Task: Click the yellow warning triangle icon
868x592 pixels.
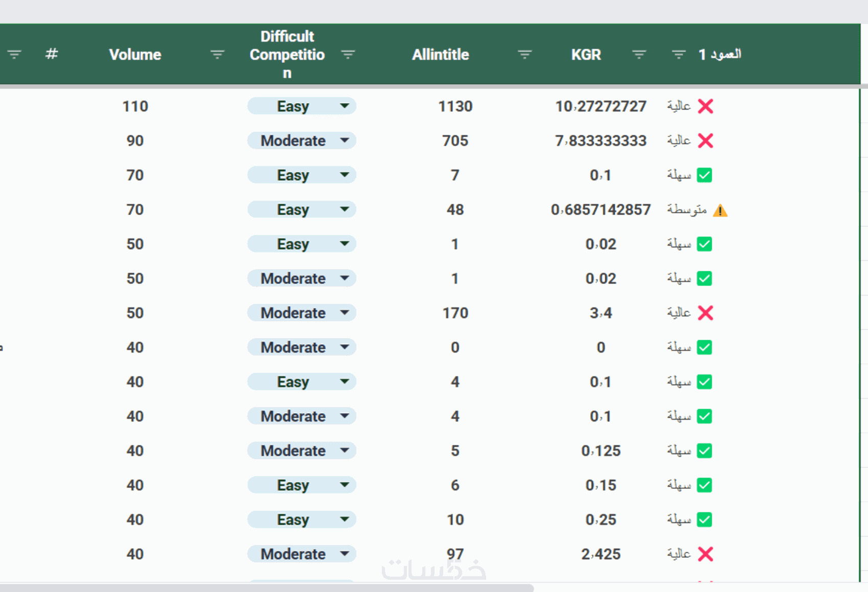Action: pos(720,210)
